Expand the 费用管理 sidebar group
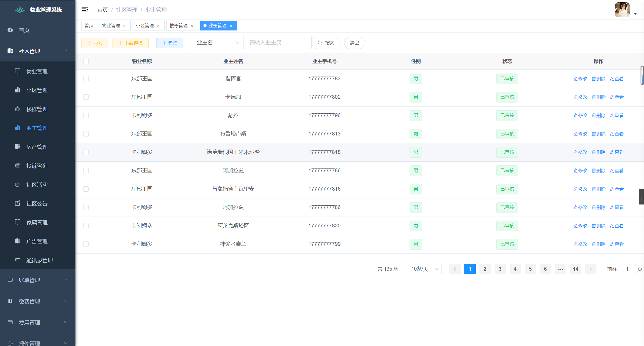This screenshot has width=644, height=346. [38, 322]
